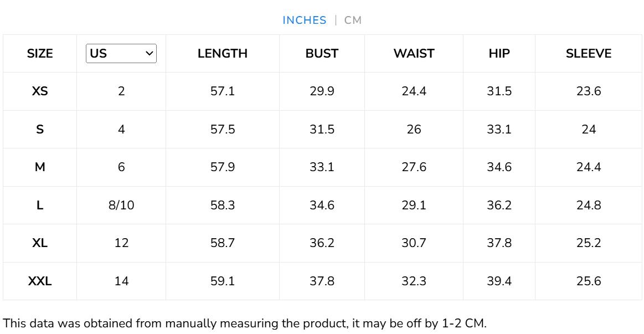The width and height of the screenshot is (644, 334).
Task: Open the US size region dropdown
Action: coord(121,54)
